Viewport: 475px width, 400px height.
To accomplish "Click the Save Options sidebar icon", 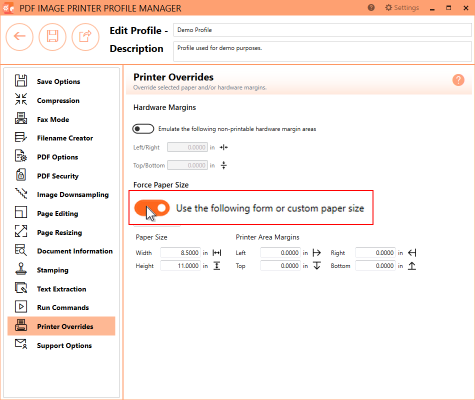I will pyautogui.click(x=21, y=81).
